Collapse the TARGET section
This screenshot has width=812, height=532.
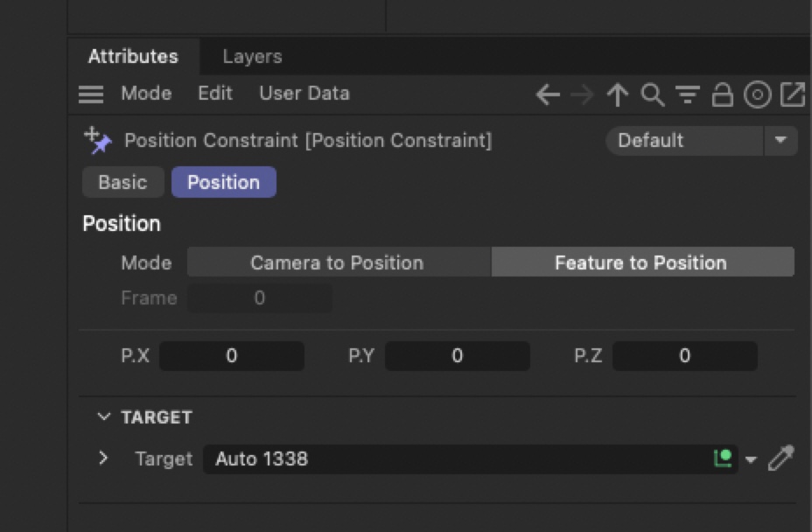point(105,417)
